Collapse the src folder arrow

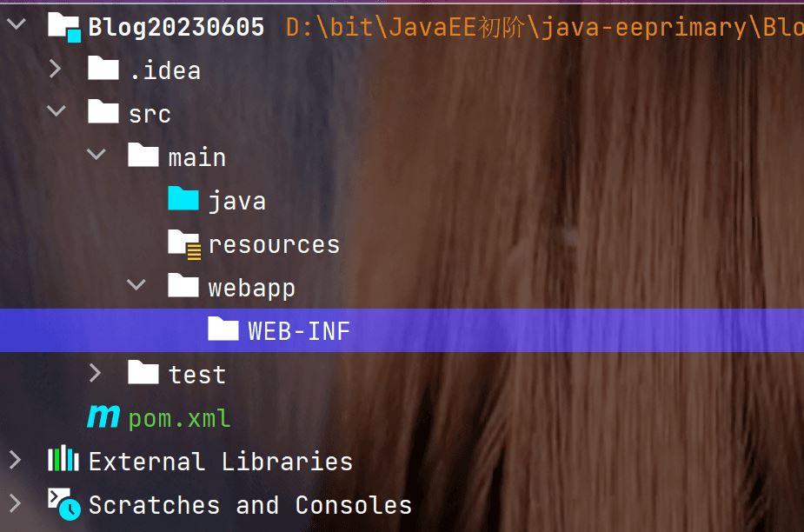coord(56,112)
